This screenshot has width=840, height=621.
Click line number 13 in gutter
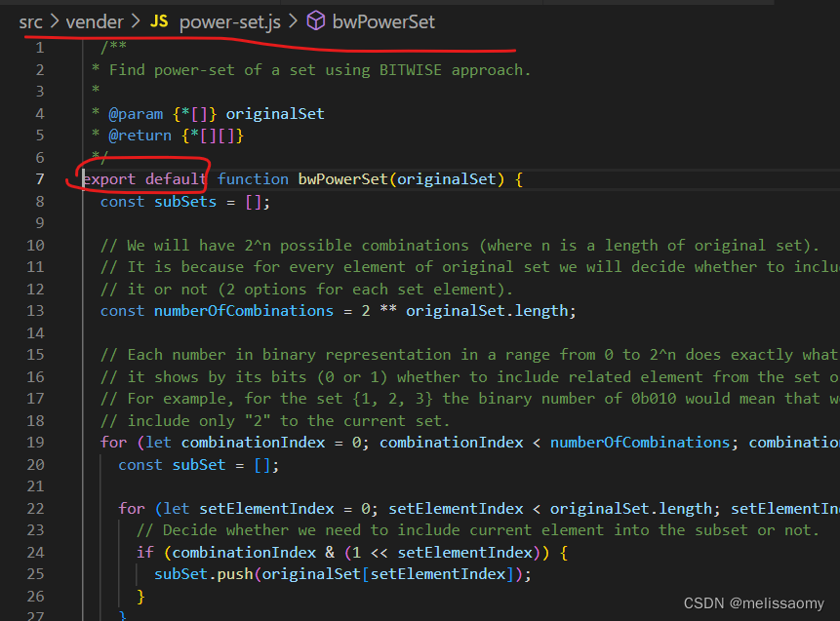click(x=36, y=310)
